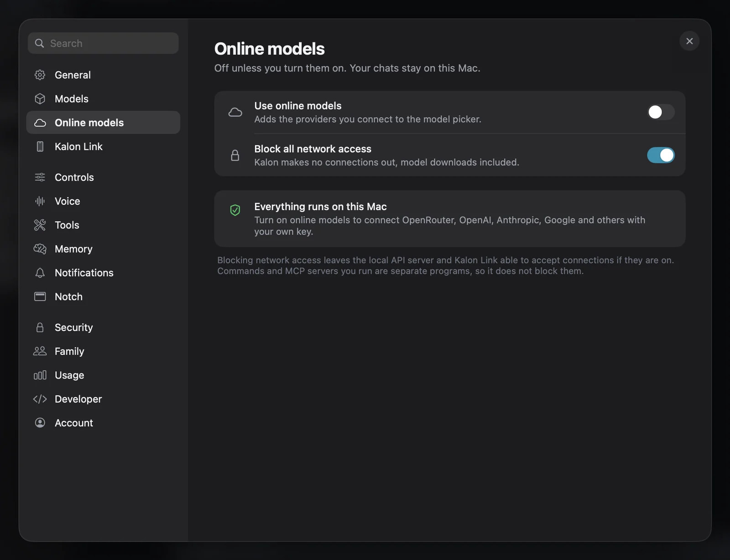Go to the Models section

tap(103, 99)
